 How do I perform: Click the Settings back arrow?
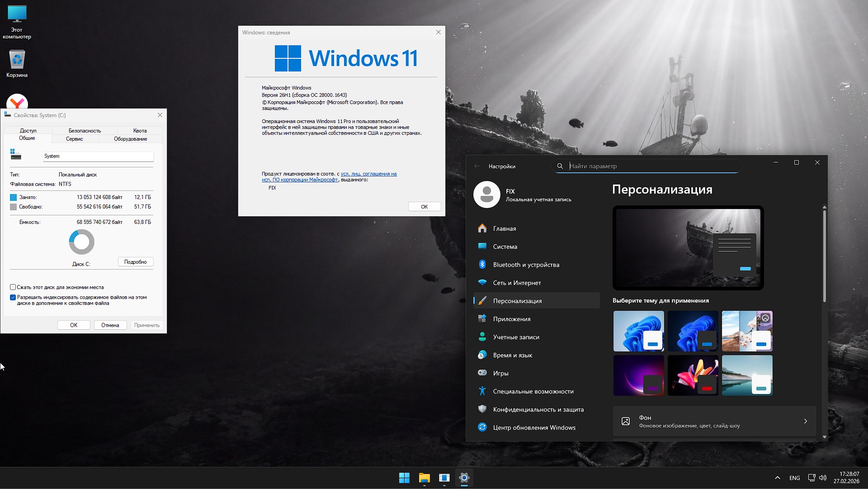(x=477, y=166)
